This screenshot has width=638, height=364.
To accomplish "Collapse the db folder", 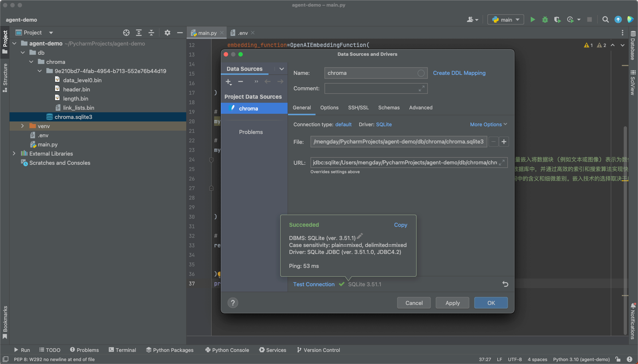I will coord(23,52).
